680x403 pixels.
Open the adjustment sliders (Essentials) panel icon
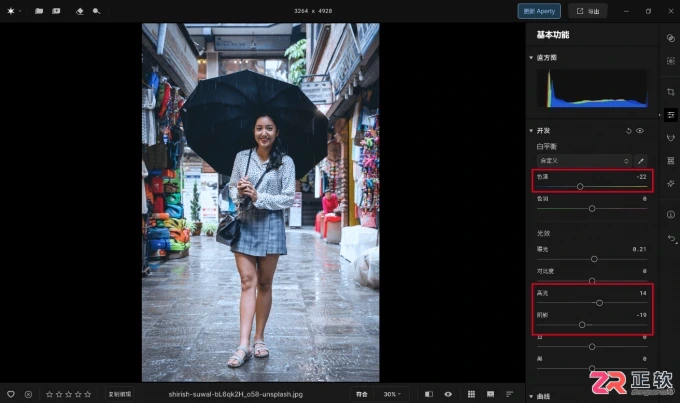click(x=670, y=115)
